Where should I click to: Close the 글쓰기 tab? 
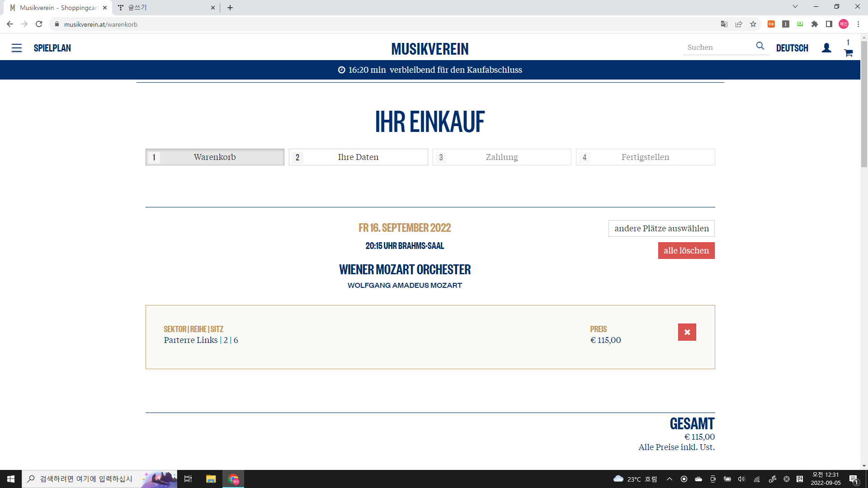pos(213,8)
